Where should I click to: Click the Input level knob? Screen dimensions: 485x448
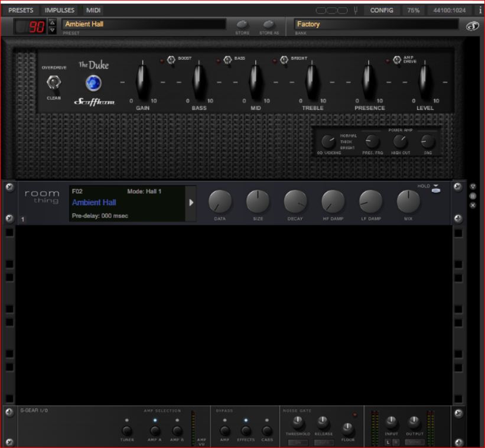(x=391, y=422)
